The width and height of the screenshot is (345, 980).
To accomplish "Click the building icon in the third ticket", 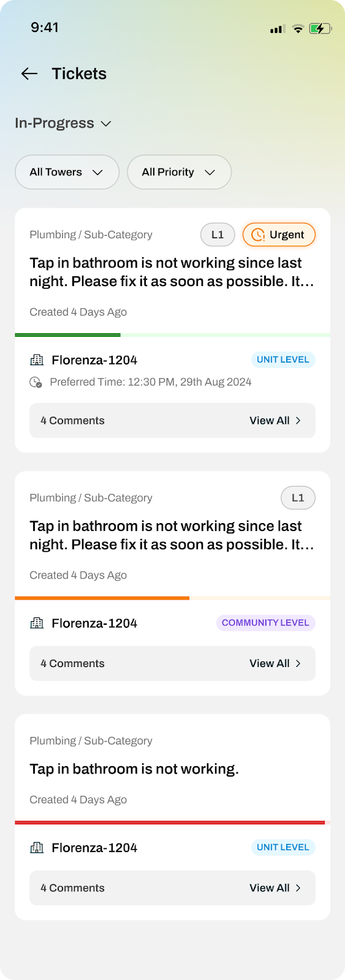I will [x=37, y=848].
